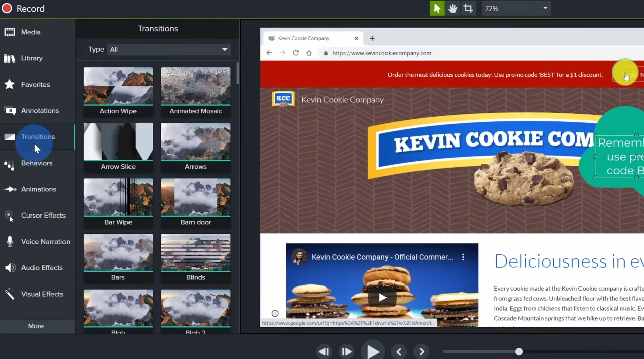The height and width of the screenshot is (359, 644).
Task: Activate the Pan hand tool
Action: click(453, 8)
